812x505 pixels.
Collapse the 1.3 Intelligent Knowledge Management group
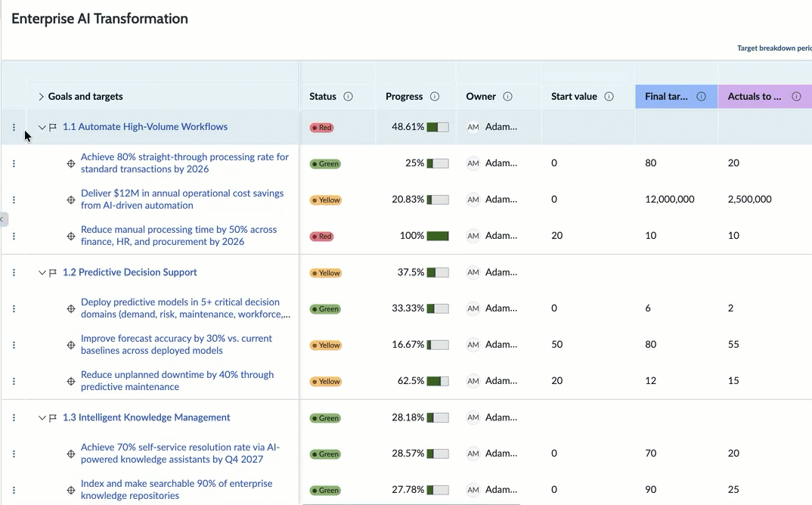(42, 418)
